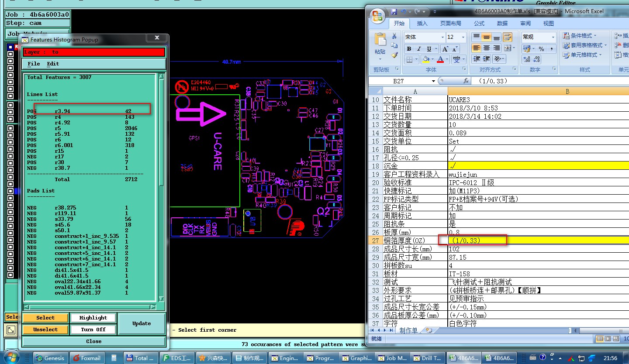Click the fx insert function icon
This screenshot has height=364, width=629.
tap(466, 81)
